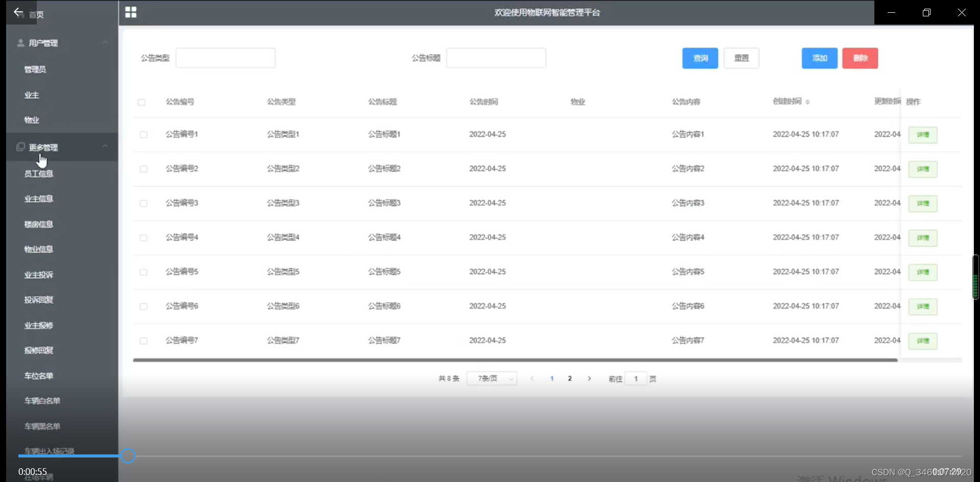Open 楼房信息 menu item

click(x=39, y=224)
